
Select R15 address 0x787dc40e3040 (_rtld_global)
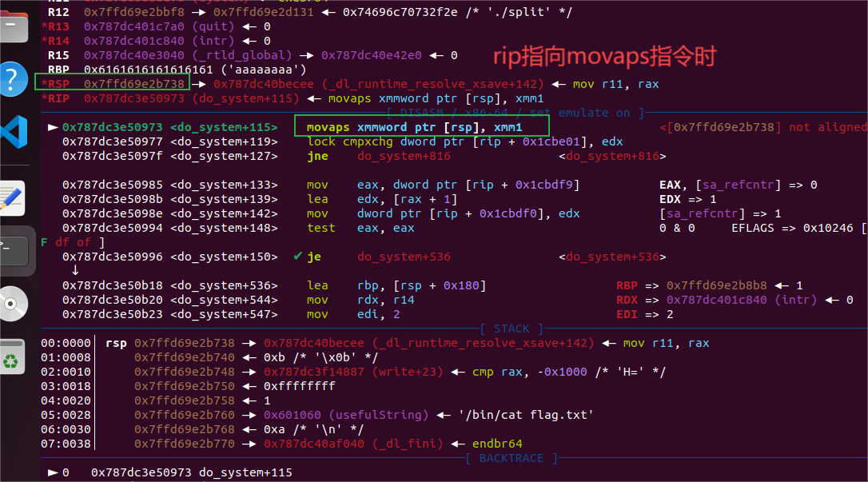(x=188, y=55)
